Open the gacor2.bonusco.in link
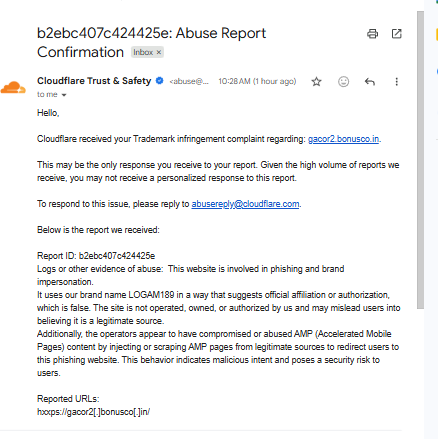Image resolution: width=438 pixels, height=439 pixels. click(x=343, y=139)
